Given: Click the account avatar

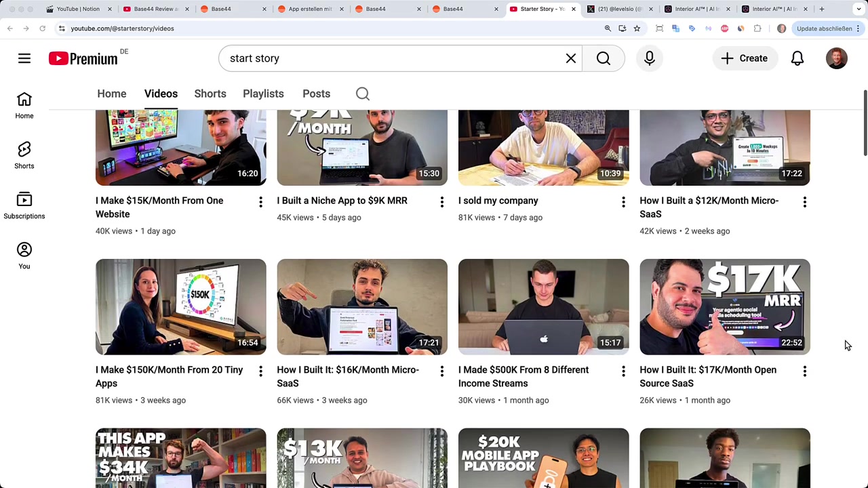Looking at the screenshot, I should 837,58.
